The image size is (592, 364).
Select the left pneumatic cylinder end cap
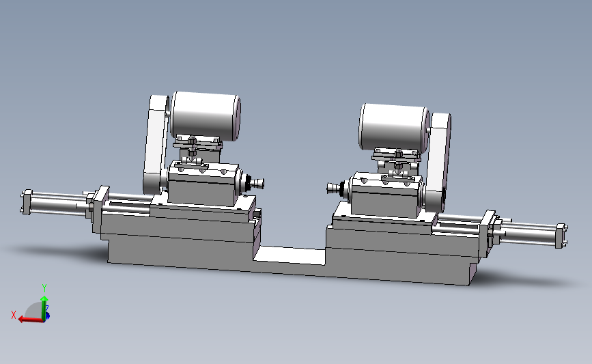pos(26,202)
